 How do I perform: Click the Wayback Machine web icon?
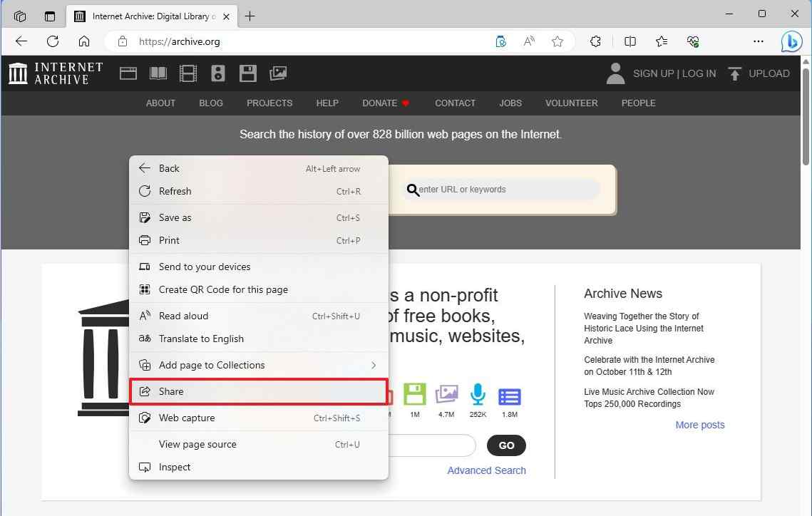128,73
